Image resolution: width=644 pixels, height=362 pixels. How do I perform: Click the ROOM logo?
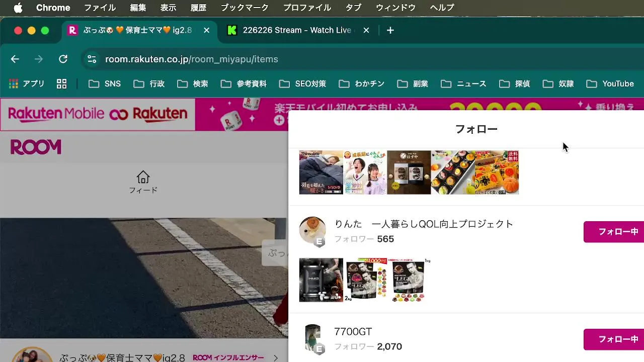tap(36, 147)
